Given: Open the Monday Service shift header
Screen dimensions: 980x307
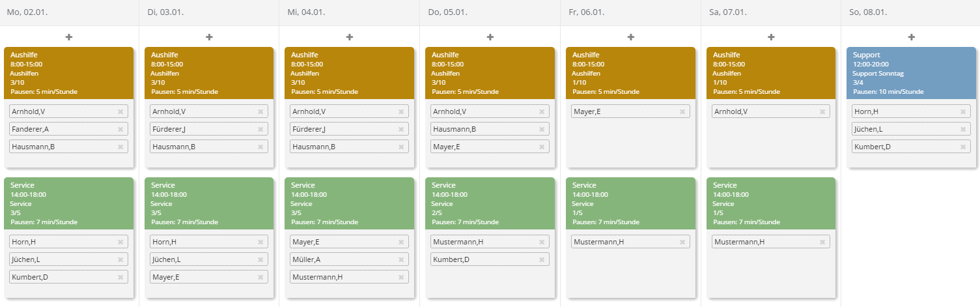Looking at the screenshot, I should (68, 203).
